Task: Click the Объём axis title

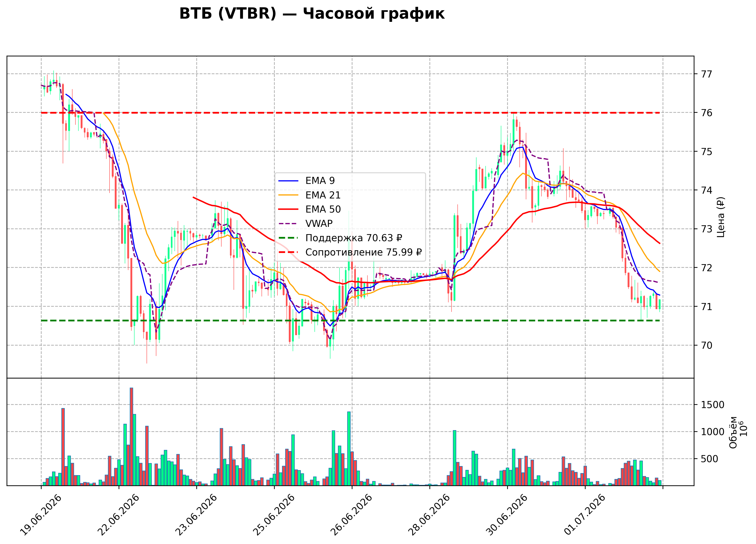Action: [x=733, y=432]
